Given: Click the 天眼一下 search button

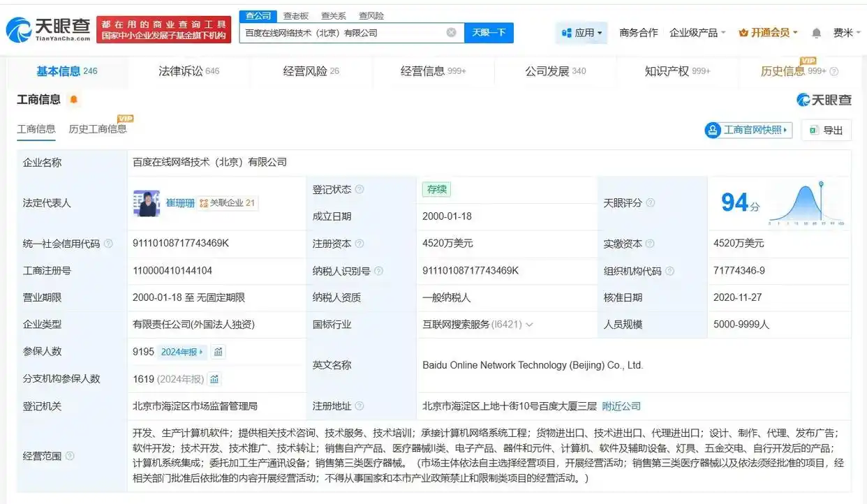Looking at the screenshot, I should pyautogui.click(x=489, y=32).
